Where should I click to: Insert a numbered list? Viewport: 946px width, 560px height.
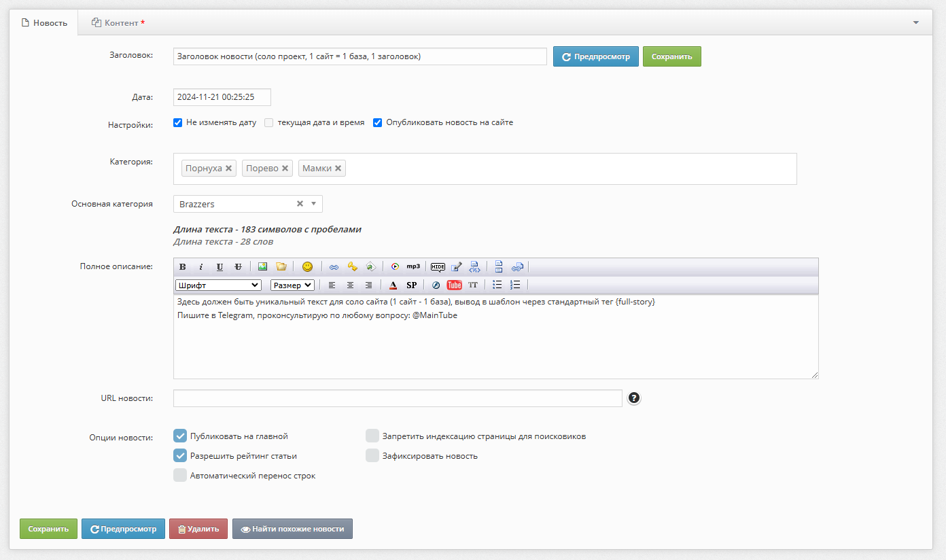tap(515, 285)
